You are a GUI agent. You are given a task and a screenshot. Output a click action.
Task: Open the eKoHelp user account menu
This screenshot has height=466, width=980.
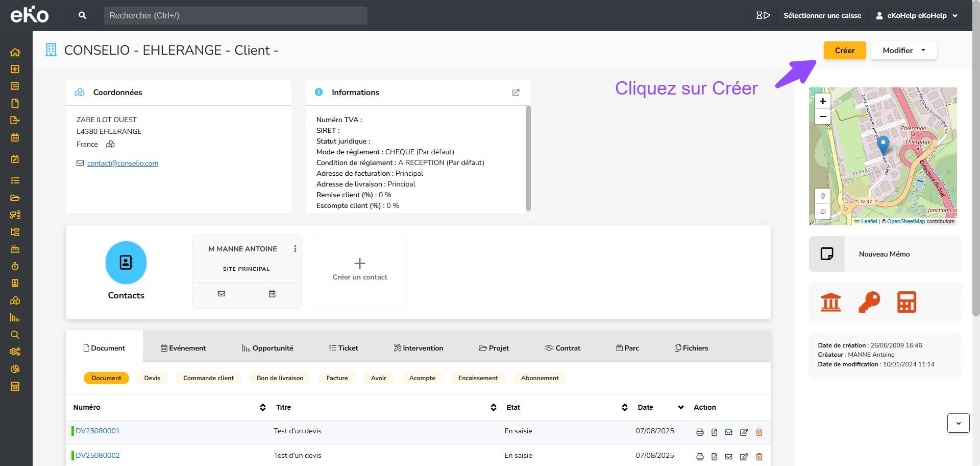[917, 15]
